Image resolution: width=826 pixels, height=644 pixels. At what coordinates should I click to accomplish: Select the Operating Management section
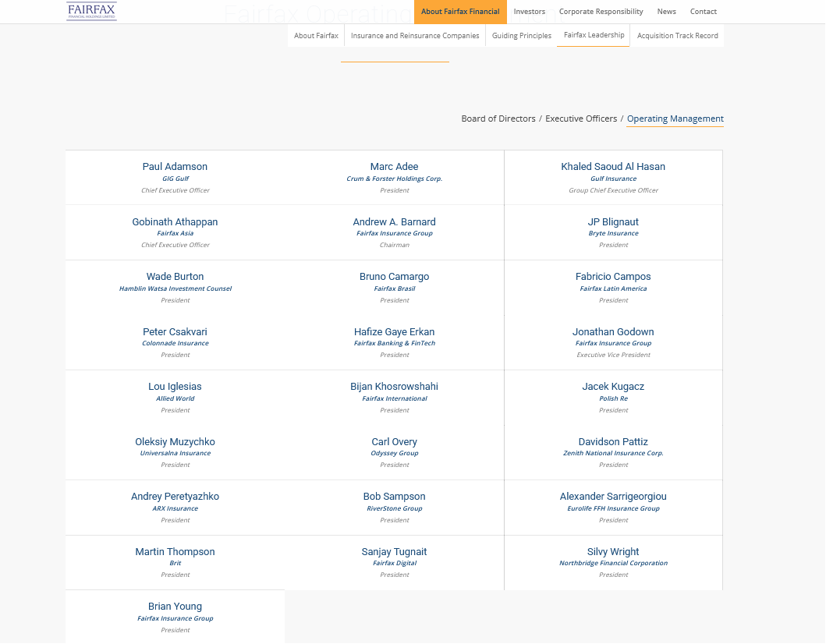pos(675,119)
